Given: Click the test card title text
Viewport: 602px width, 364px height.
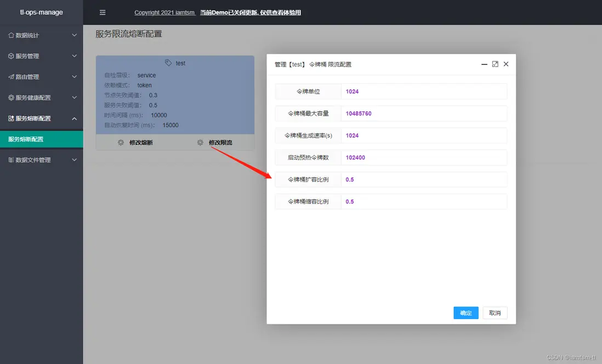Looking at the screenshot, I should (180, 63).
